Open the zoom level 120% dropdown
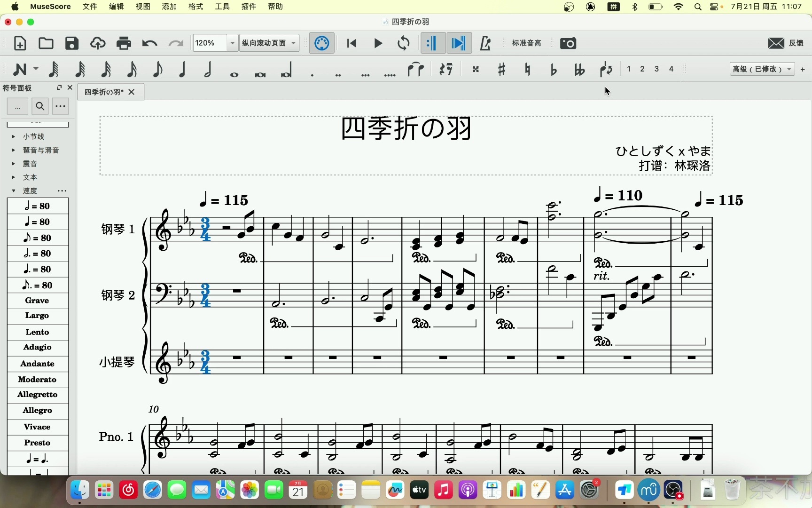This screenshot has width=812, height=508. coord(232,43)
